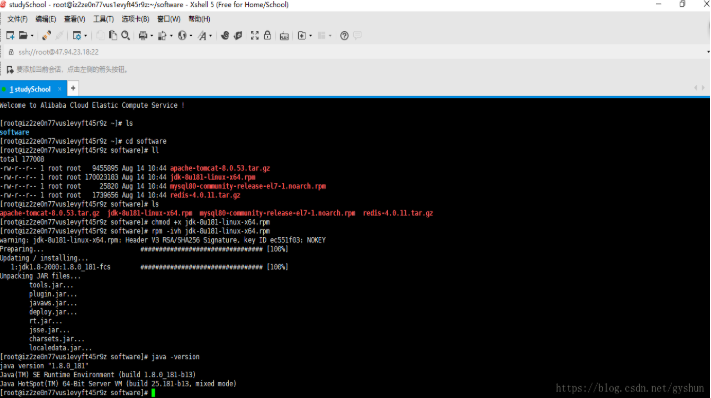This screenshot has width=711, height=398.
Task: Expand the printer icon dropdown arrow
Action: 151,36
